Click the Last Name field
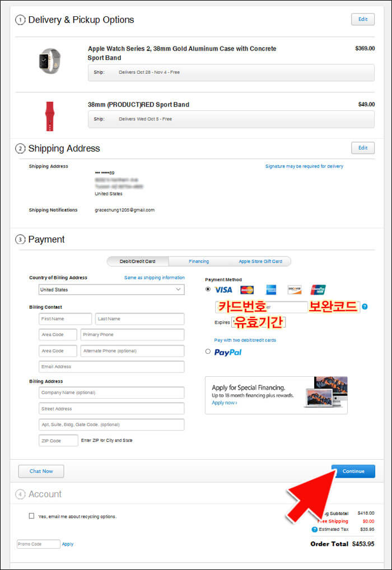 [139, 319]
